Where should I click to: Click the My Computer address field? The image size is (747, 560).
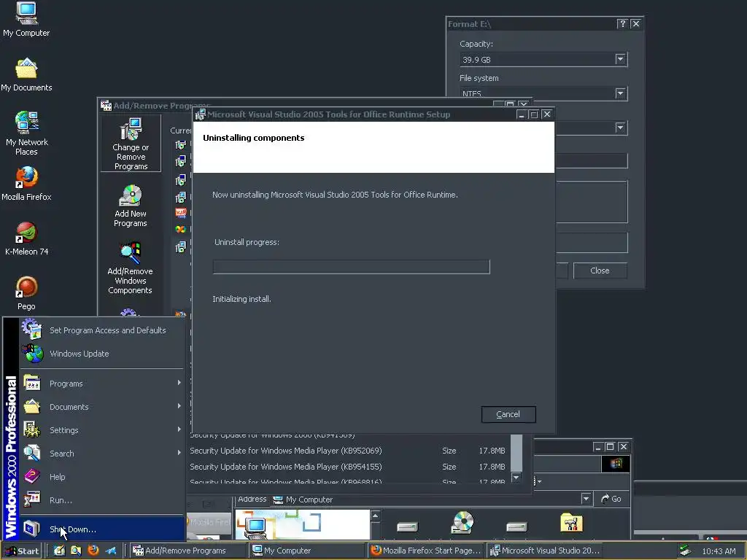tap(426, 499)
